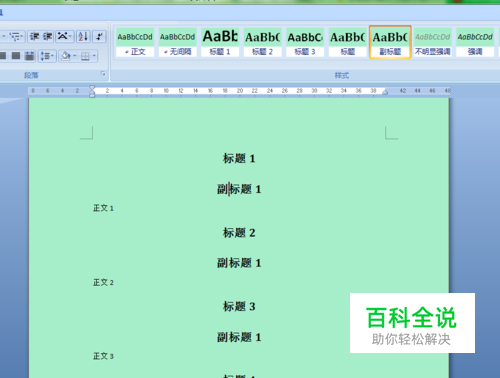Screen dimensions: 500x378
Task: Open the shading color dropdown arrow
Action: [75, 56]
